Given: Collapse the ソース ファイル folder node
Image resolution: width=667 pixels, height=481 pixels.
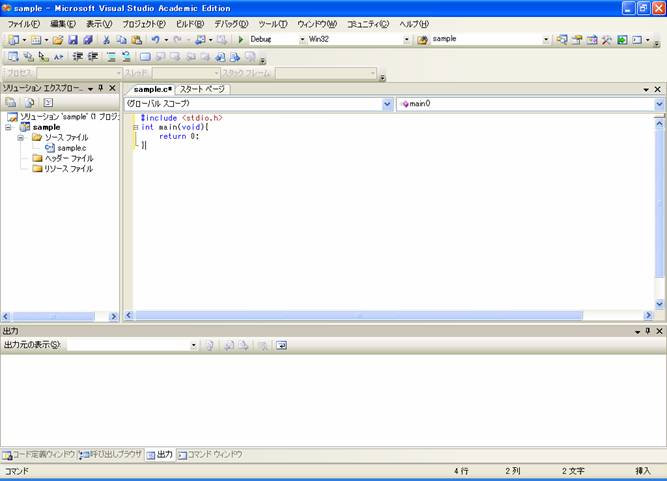Looking at the screenshot, I should 21,137.
